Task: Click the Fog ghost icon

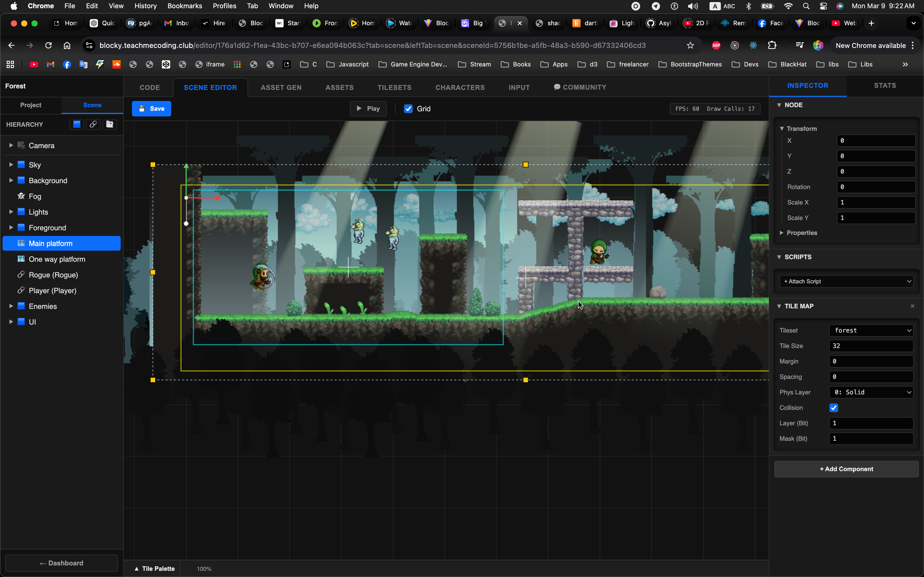Action: [x=21, y=196]
